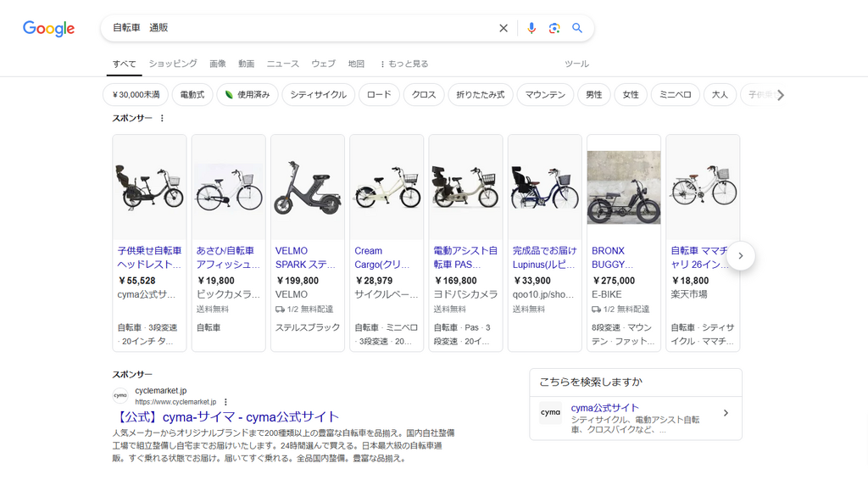The width and height of the screenshot is (868, 480).
Task: Click the BRONX BUGGY fat-tire bike image
Action: (x=624, y=187)
